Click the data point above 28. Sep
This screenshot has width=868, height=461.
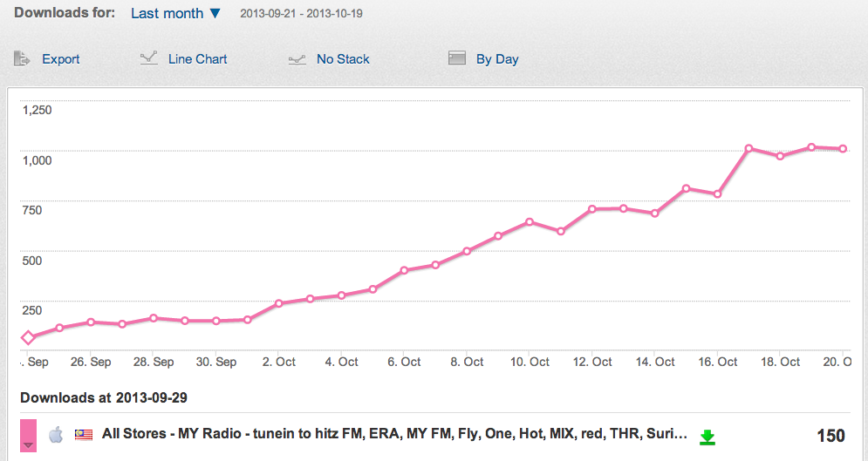pyautogui.click(x=154, y=318)
